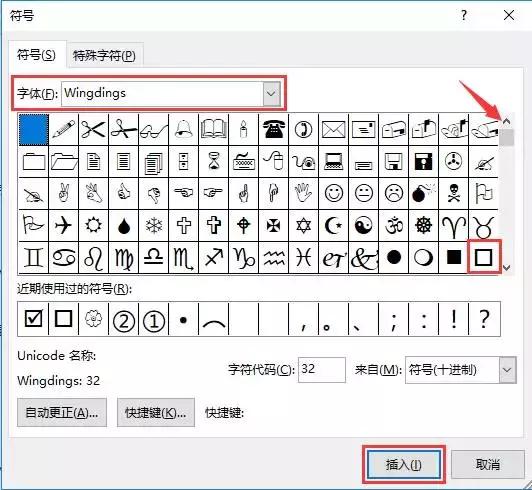Image resolution: width=532 pixels, height=490 pixels.
Task: Choose the black telephone symbol
Action: click(273, 130)
